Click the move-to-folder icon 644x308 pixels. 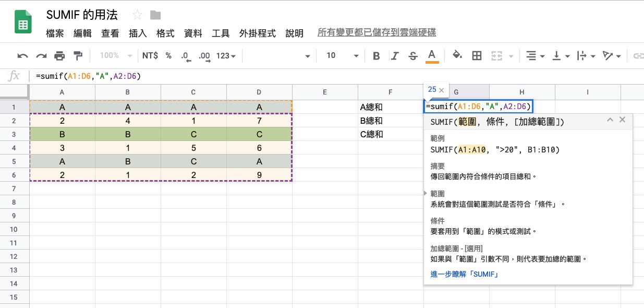[x=155, y=15]
